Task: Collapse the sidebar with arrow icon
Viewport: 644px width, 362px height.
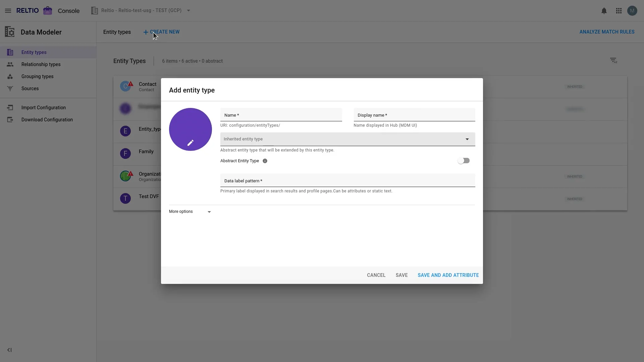Action: point(9,350)
